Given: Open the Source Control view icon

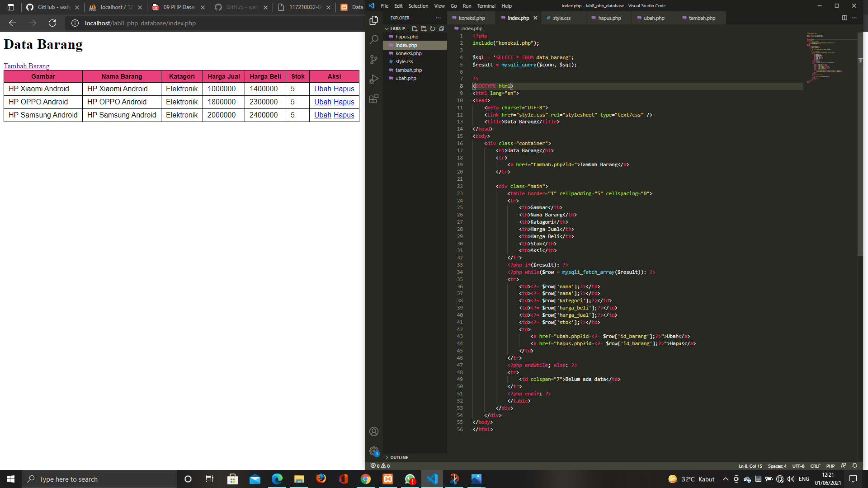Looking at the screenshot, I should 373,59.
